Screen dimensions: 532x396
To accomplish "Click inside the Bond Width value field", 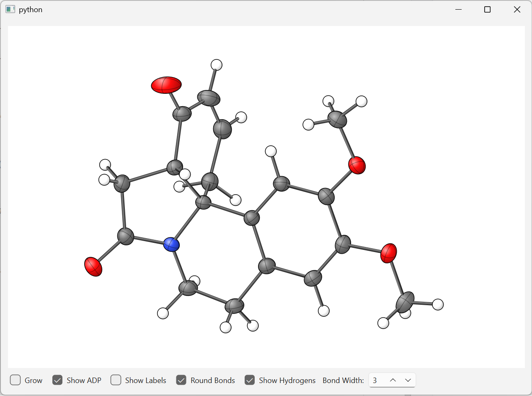I will click(x=376, y=380).
